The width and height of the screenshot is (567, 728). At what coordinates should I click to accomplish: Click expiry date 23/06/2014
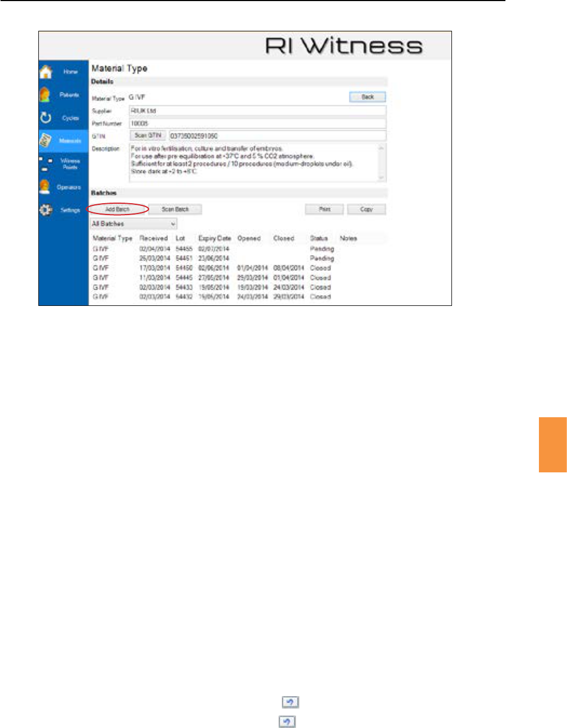click(214, 258)
